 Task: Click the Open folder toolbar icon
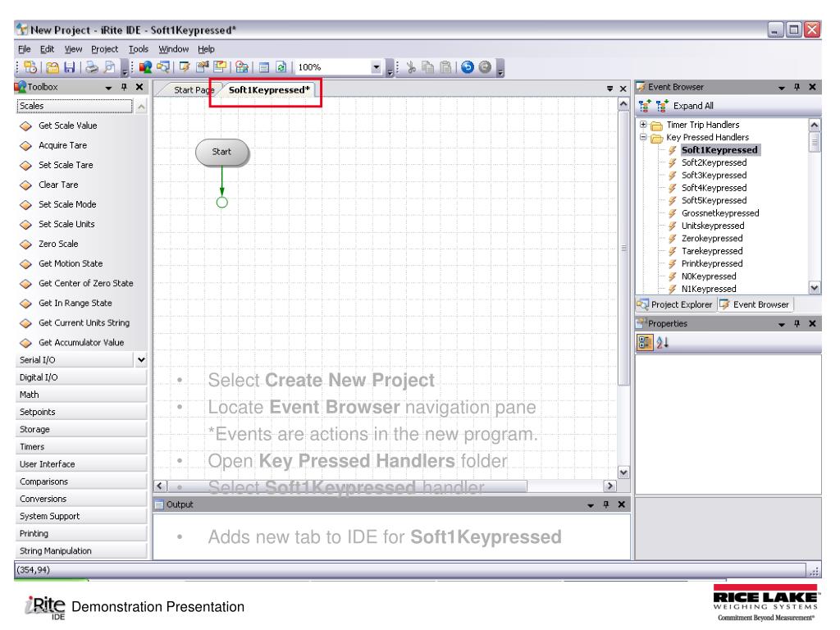pos(52,67)
